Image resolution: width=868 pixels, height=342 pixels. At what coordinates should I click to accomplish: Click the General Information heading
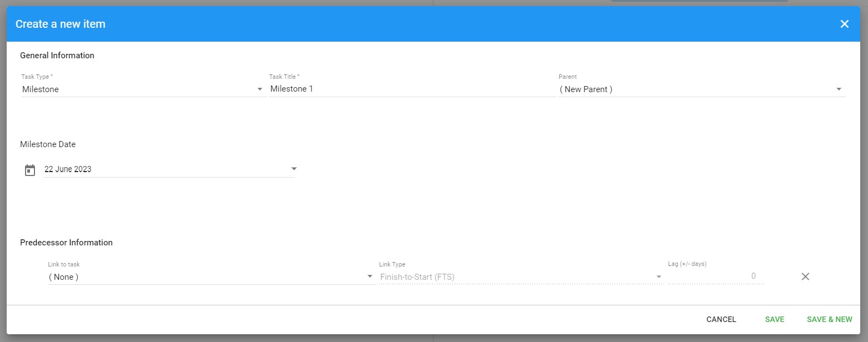(57, 56)
